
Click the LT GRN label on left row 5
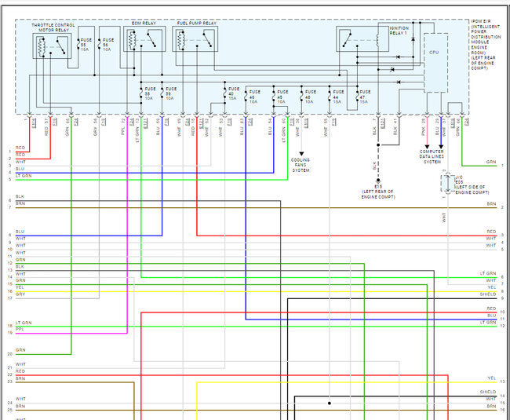pyautogui.click(x=24, y=176)
